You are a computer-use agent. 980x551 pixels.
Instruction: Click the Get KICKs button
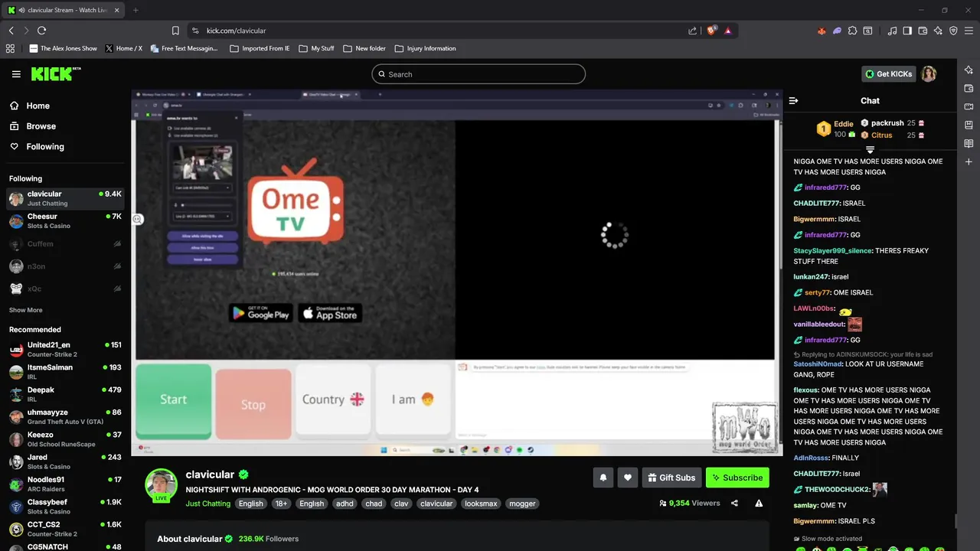888,74
